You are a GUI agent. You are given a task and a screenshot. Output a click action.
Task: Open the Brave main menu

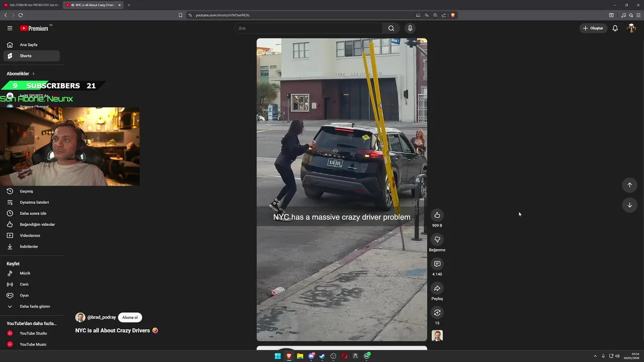pos(638,15)
